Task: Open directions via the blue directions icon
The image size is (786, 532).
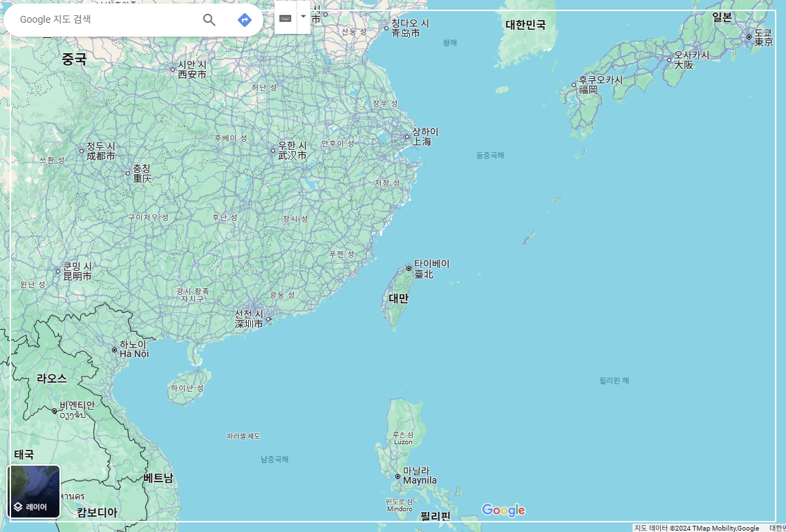Action: 243,20
